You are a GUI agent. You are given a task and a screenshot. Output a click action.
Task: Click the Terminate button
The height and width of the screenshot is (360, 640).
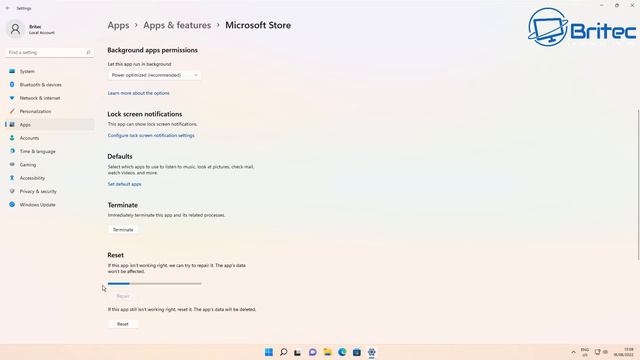(123, 230)
